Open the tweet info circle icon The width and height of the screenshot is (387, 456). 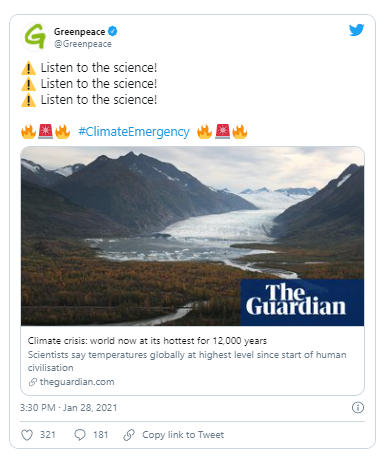click(358, 407)
